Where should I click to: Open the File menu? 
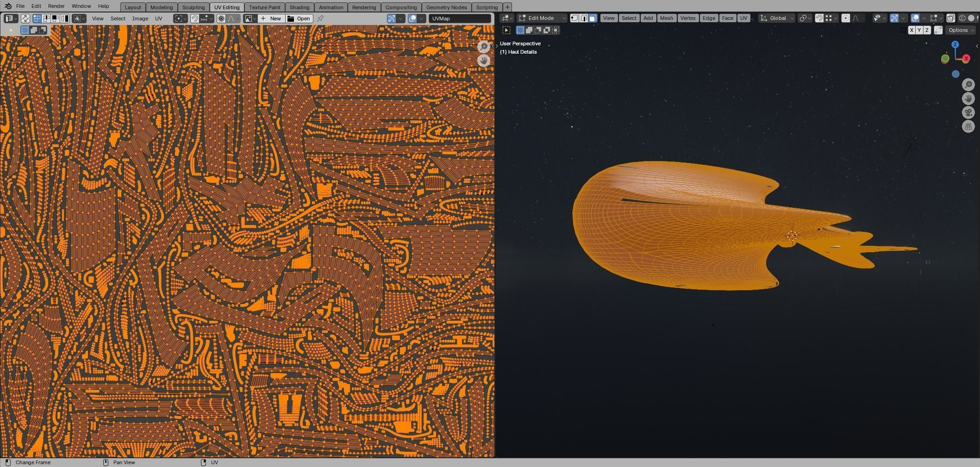point(20,6)
